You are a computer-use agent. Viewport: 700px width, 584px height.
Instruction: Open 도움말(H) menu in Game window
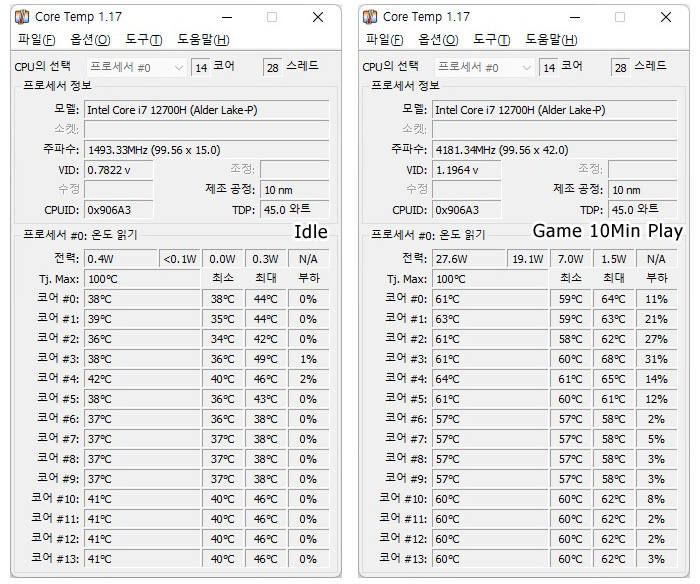(x=551, y=40)
